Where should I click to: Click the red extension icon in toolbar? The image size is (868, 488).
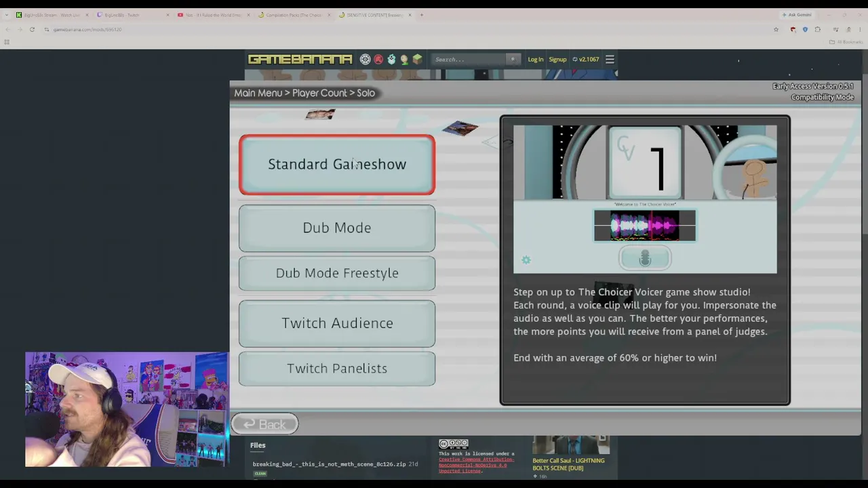pyautogui.click(x=793, y=30)
